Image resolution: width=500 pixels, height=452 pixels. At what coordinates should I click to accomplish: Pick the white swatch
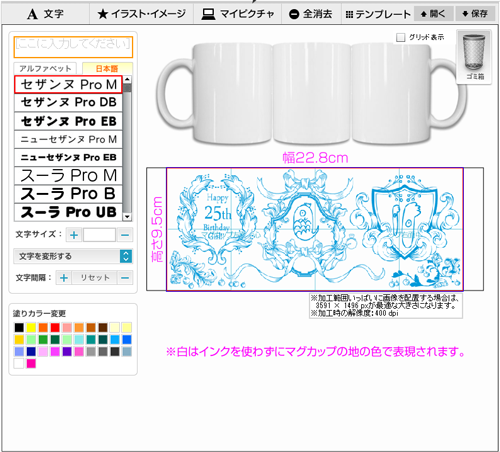coord(19,363)
